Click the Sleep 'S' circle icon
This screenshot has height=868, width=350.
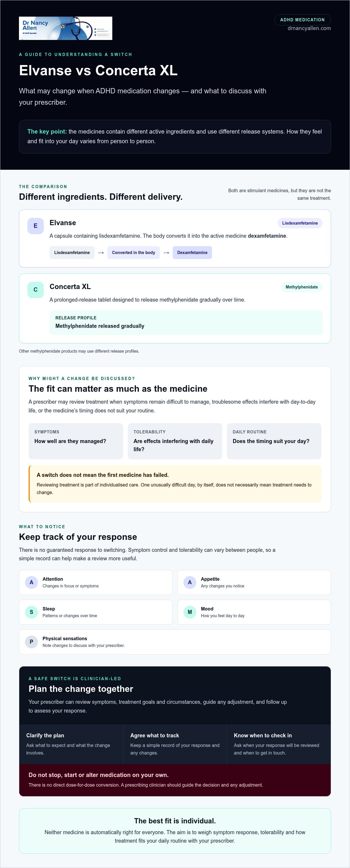pos(31,612)
